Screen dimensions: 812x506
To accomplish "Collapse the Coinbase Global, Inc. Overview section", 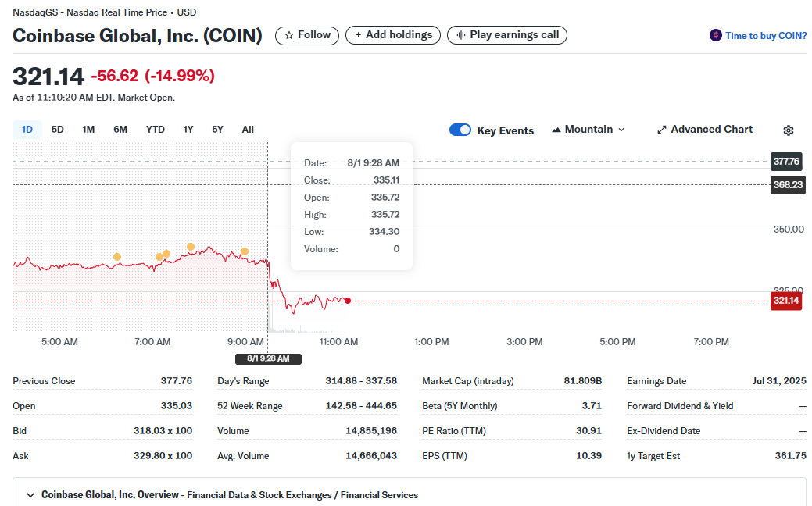I will tap(30, 495).
